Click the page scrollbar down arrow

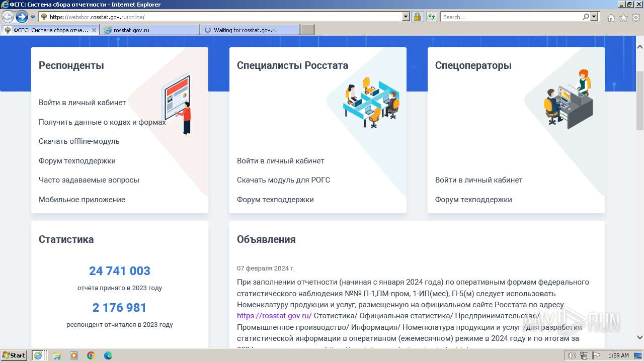pyautogui.click(x=640, y=337)
